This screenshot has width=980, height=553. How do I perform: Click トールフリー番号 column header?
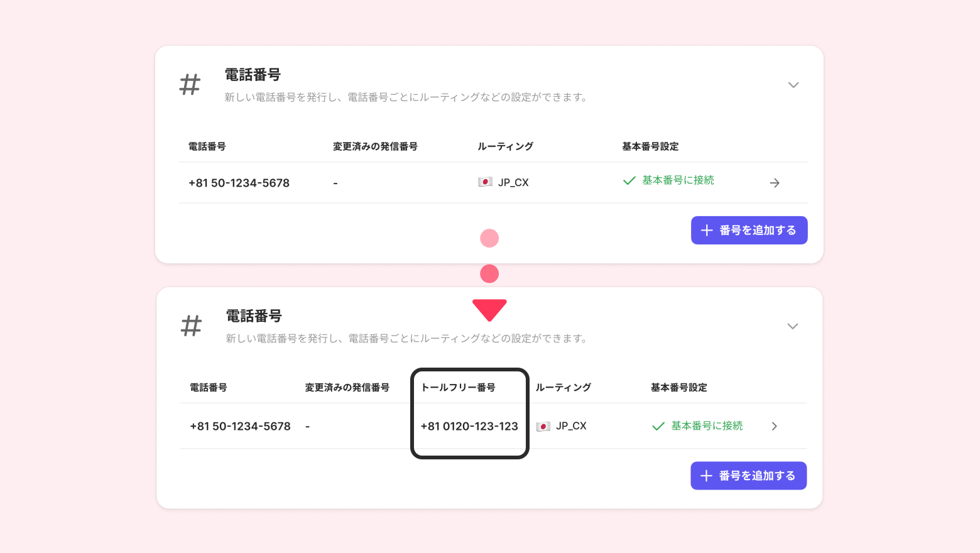coord(458,388)
